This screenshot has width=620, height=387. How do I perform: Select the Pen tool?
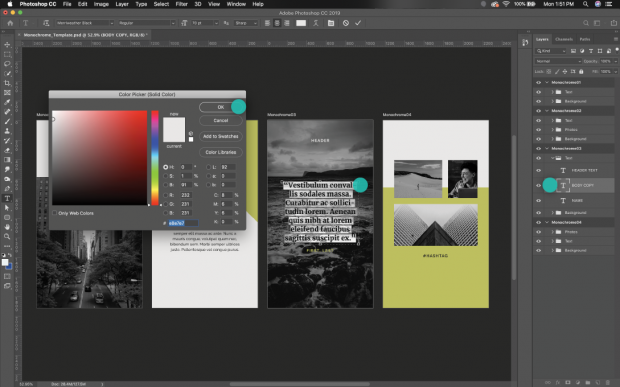(7, 189)
